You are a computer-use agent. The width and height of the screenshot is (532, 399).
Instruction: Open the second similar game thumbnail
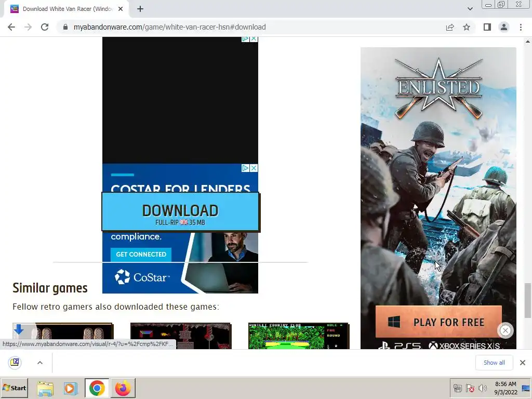(181, 336)
